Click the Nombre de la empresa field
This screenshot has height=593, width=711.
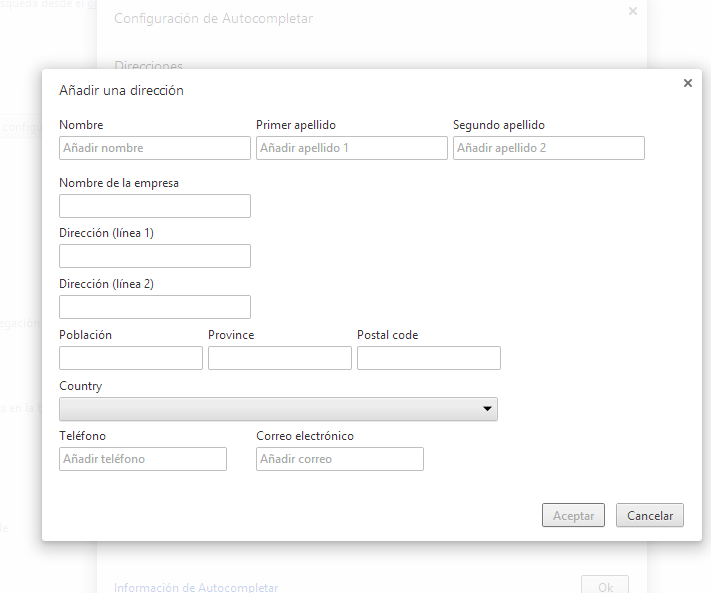pyautogui.click(x=155, y=206)
